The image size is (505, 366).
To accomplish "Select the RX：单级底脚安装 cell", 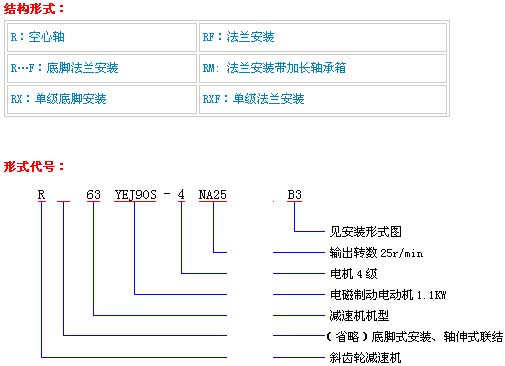I will (x=102, y=99).
